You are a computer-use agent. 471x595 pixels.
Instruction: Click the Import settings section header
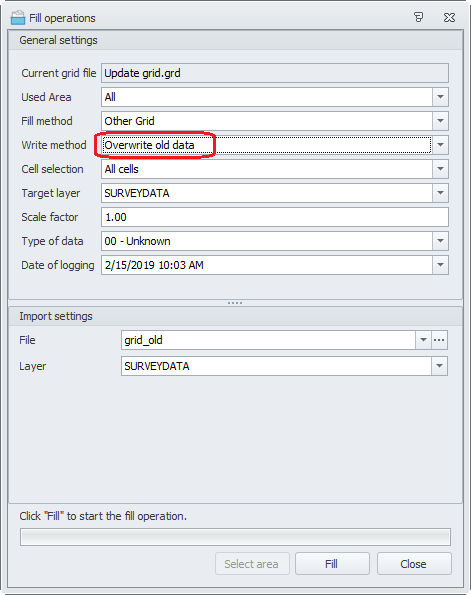(235, 316)
